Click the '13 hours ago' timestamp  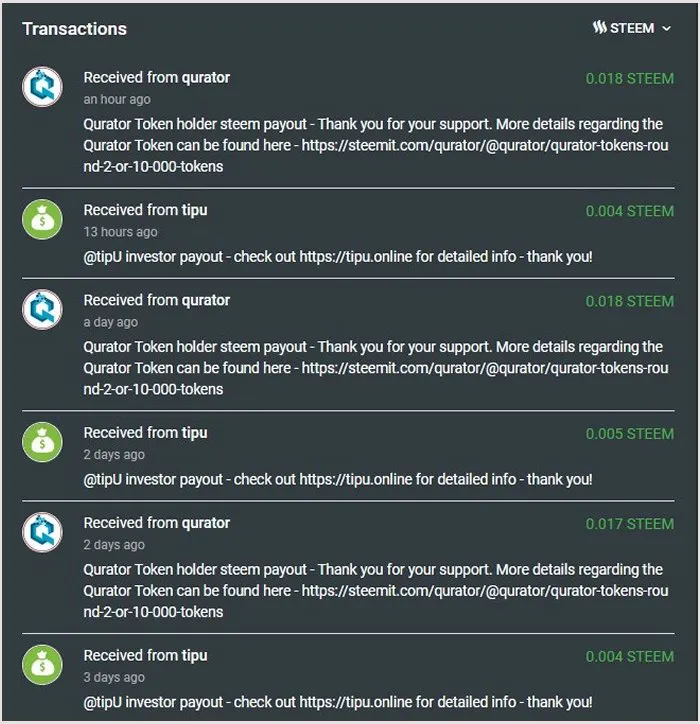click(121, 232)
